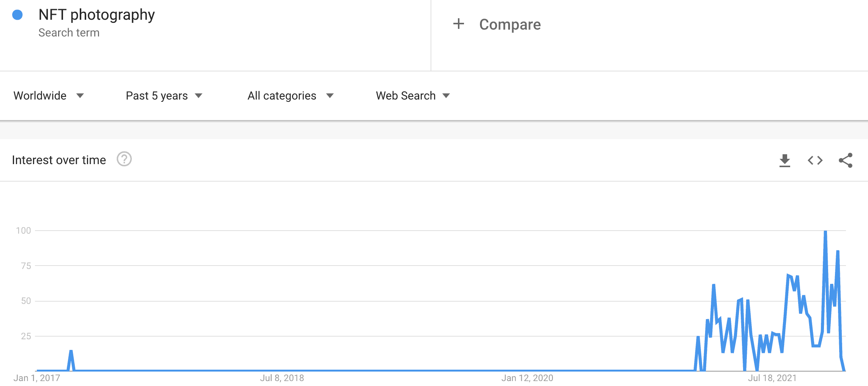The width and height of the screenshot is (868, 386).
Task: Click the share chart icon
Action: click(846, 160)
